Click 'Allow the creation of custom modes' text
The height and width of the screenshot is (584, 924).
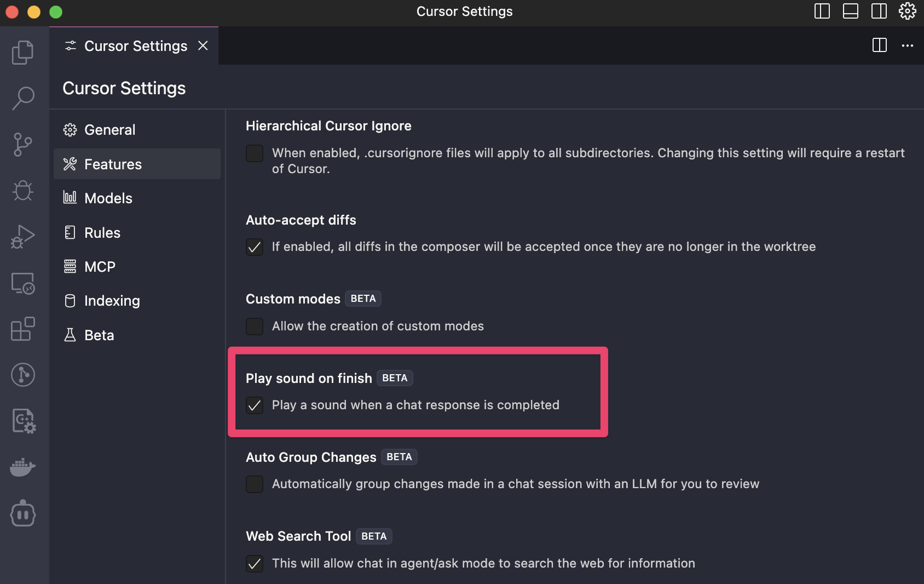click(x=378, y=327)
